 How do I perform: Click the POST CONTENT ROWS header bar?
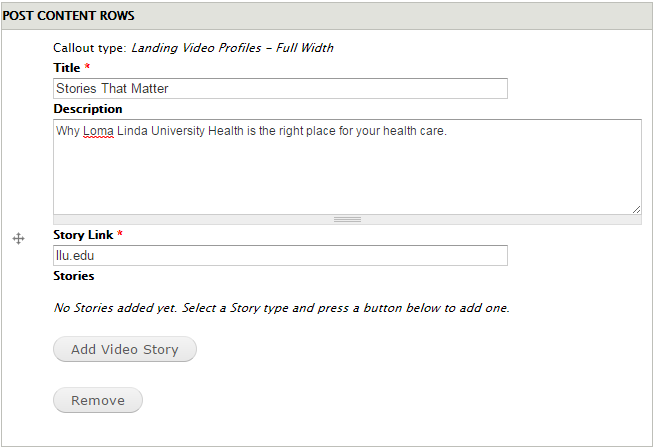coord(327,16)
